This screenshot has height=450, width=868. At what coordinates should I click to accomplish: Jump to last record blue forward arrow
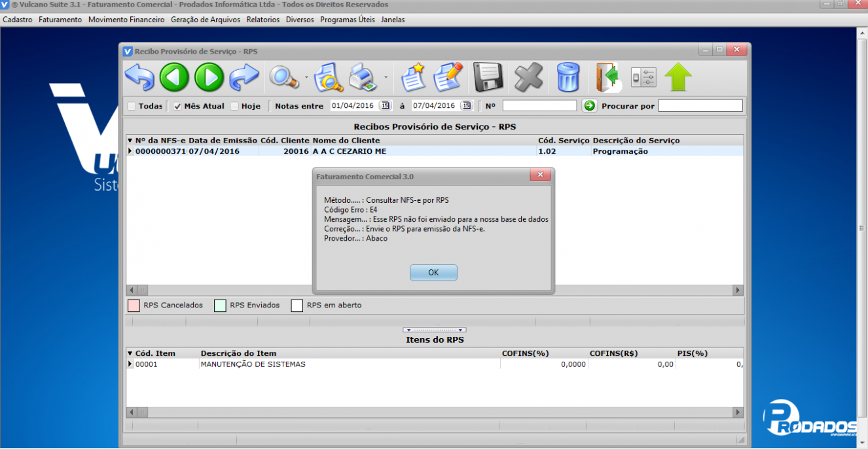click(x=244, y=78)
